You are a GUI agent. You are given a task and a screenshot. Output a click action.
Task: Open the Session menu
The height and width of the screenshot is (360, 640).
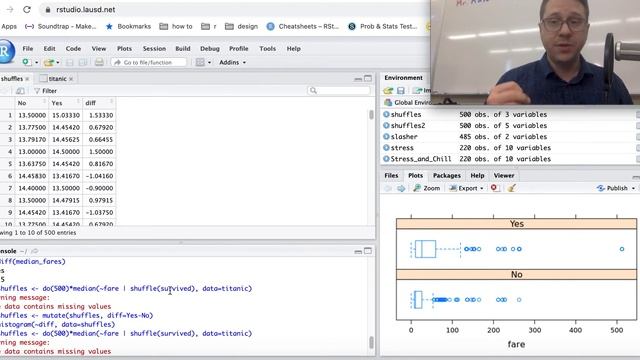click(154, 49)
